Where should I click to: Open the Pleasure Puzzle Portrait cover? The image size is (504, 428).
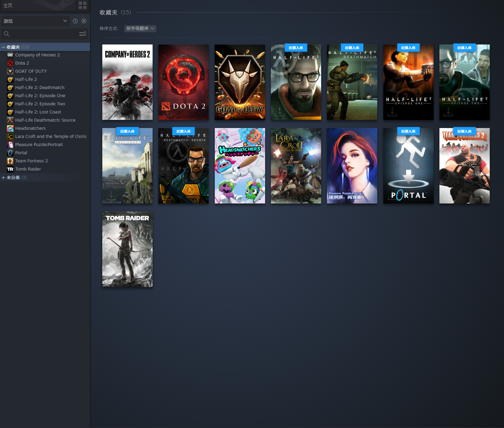pos(352,166)
